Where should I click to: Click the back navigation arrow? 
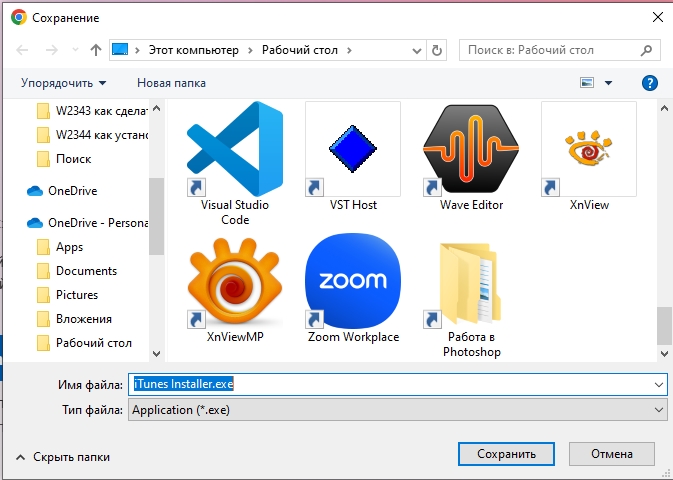(x=22, y=50)
